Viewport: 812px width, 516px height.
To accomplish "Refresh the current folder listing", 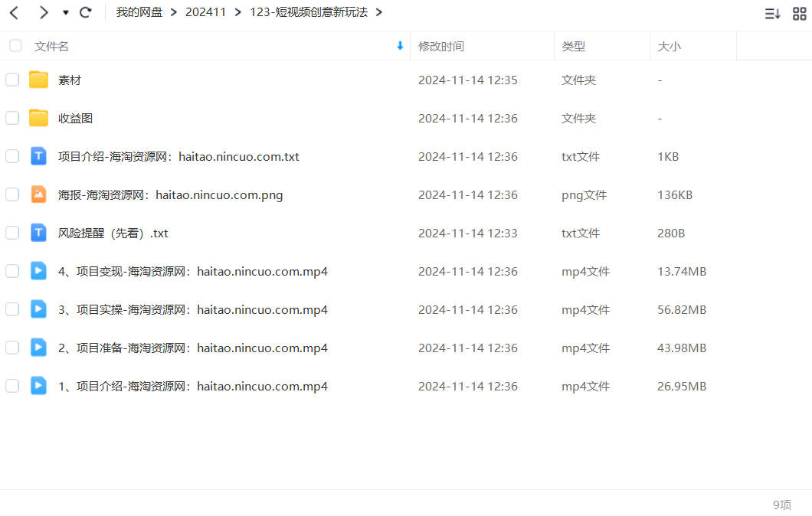I will coord(86,12).
